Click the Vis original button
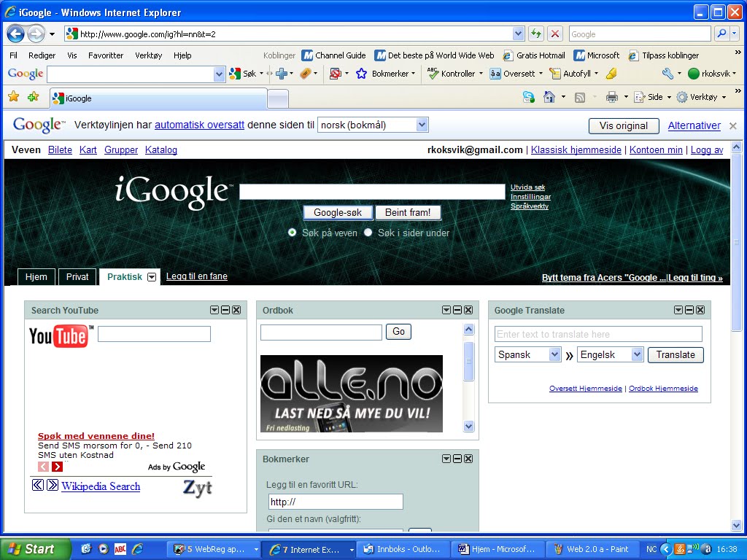Screen dimensions: 747x560 pyautogui.click(x=624, y=125)
